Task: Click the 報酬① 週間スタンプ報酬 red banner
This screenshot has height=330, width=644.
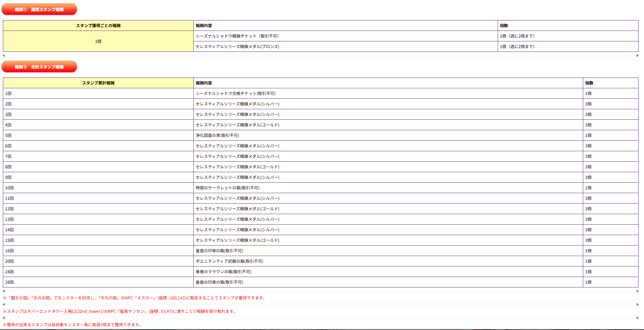Action: (x=39, y=9)
